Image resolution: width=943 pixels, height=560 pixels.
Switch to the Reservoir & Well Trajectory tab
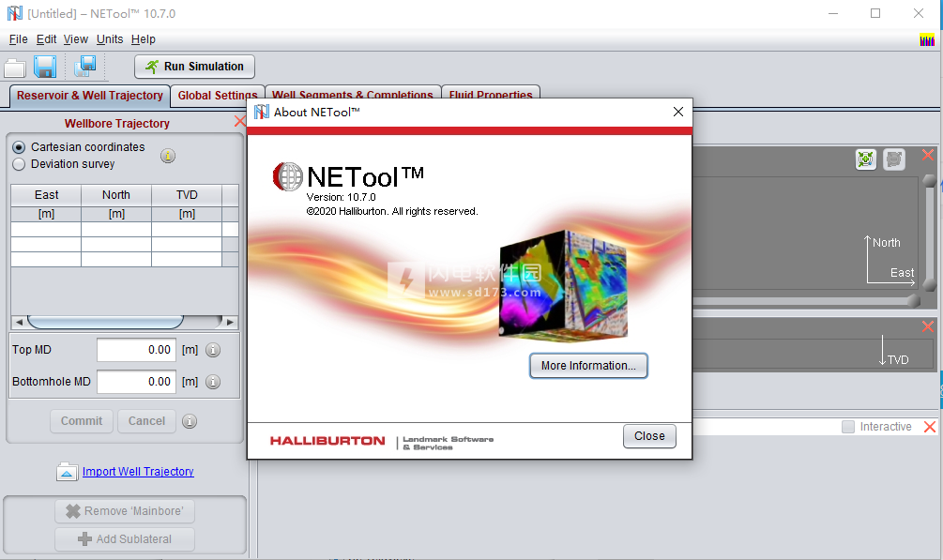(90, 96)
